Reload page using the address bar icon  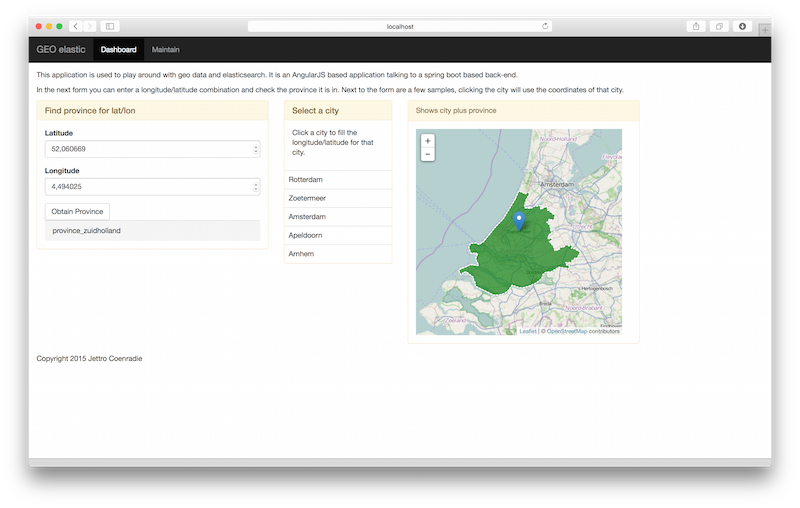(546, 26)
